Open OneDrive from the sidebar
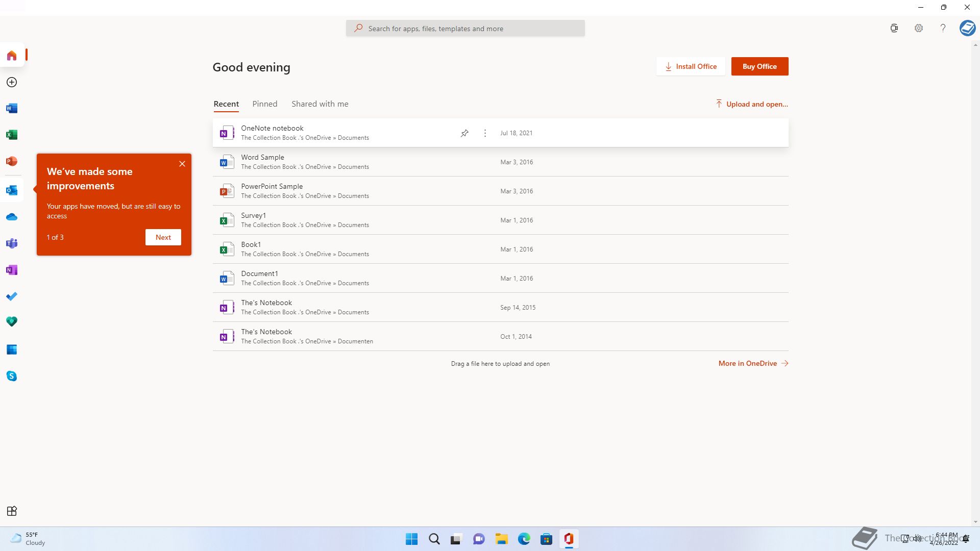The width and height of the screenshot is (980, 551). [x=12, y=217]
